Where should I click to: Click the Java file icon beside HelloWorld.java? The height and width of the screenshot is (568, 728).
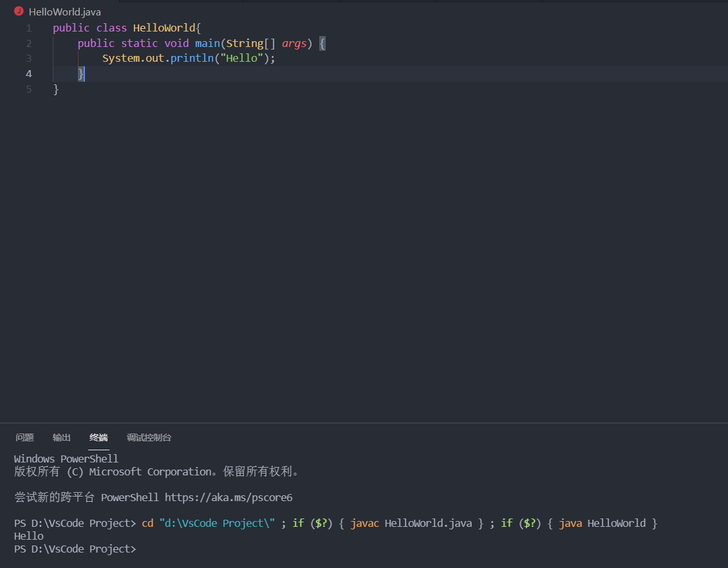click(19, 11)
